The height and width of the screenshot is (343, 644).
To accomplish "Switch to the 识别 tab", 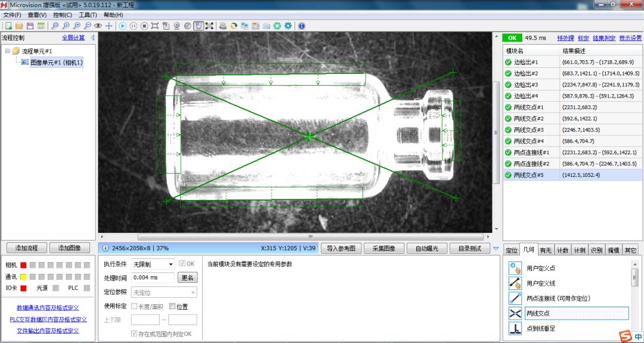I will tap(596, 250).
